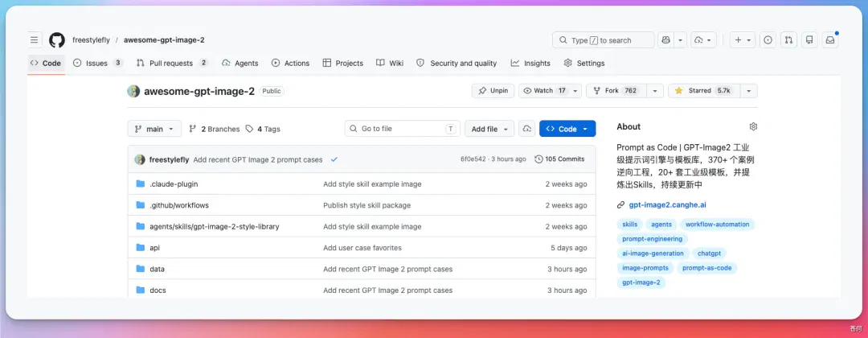Image resolution: width=868 pixels, height=338 pixels.
Task: Open the About settings gear icon
Action: point(753,127)
